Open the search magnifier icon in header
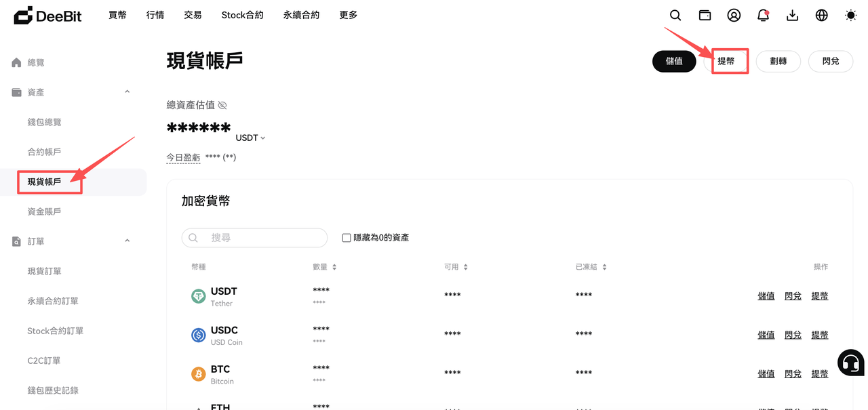The image size is (868, 410). pyautogui.click(x=675, y=15)
